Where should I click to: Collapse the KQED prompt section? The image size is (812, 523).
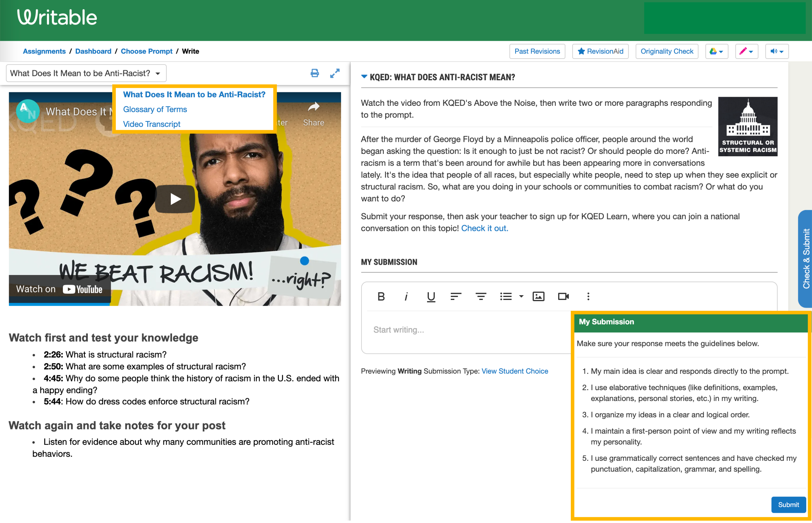364,77
